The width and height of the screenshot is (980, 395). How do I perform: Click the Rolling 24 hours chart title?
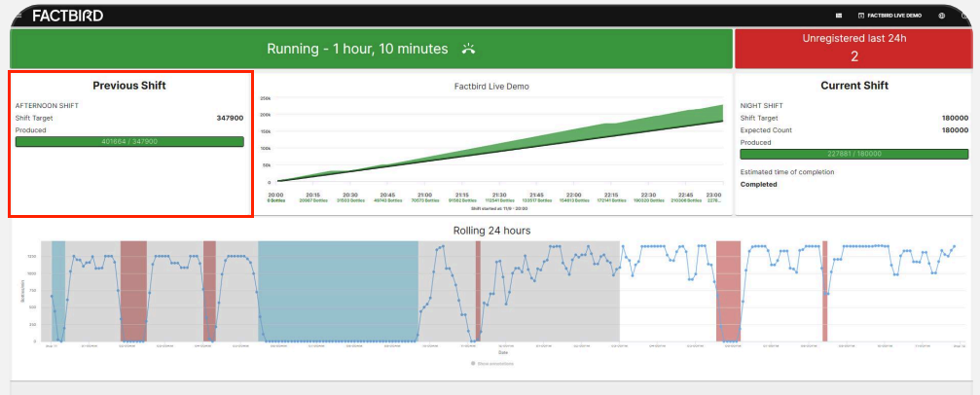(x=491, y=231)
